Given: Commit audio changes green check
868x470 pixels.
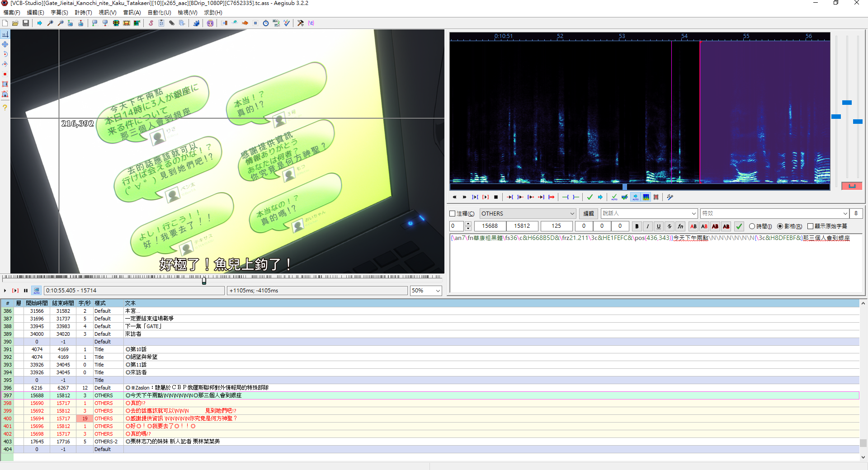Looking at the screenshot, I should tap(590, 197).
